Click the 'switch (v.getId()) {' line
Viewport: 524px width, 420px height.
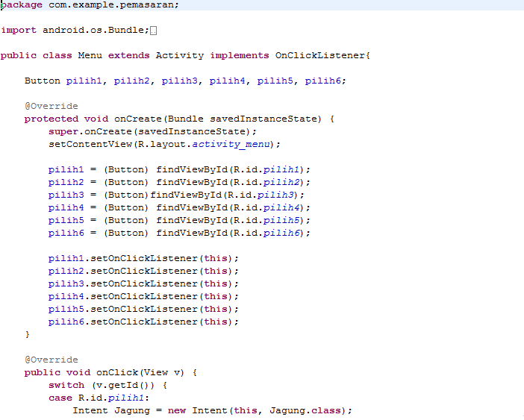[108, 385]
